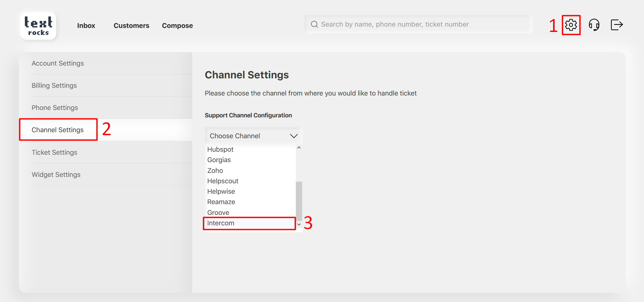Open Ticket Settings section
This screenshot has height=302, width=644.
tap(54, 152)
